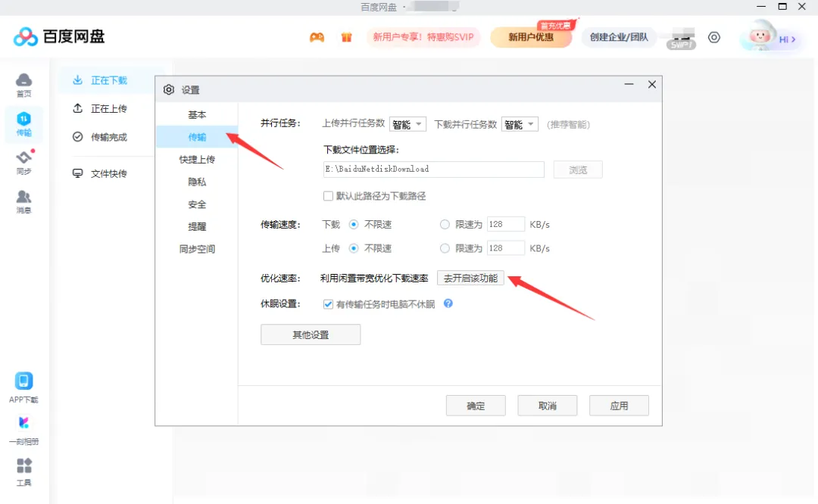Close the 设置 dialog
The width and height of the screenshot is (818, 504).
[652, 85]
